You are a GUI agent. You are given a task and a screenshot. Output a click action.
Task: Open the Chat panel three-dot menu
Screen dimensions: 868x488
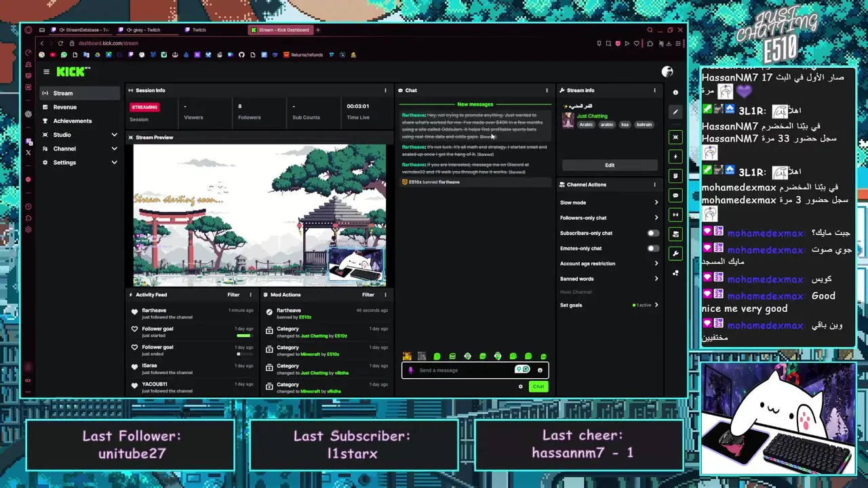point(547,90)
